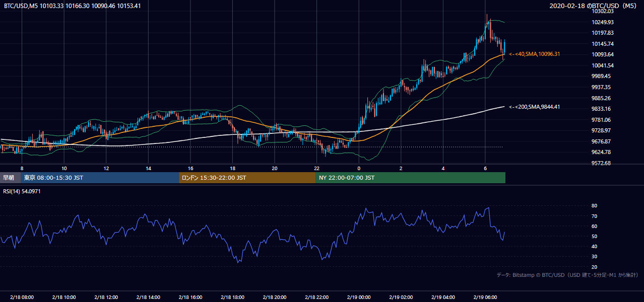Click hour tick 12 under price chart
Viewport: 644px width, 302px height.
[x=106, y=168]
